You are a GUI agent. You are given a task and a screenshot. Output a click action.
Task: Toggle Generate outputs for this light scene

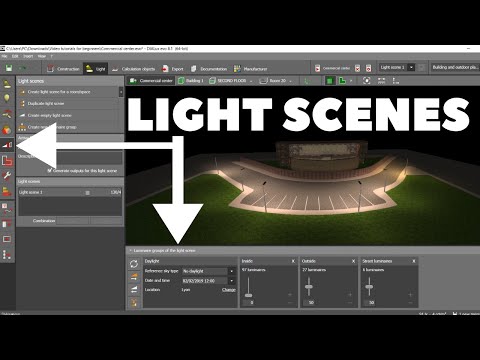tap(50, 170)
